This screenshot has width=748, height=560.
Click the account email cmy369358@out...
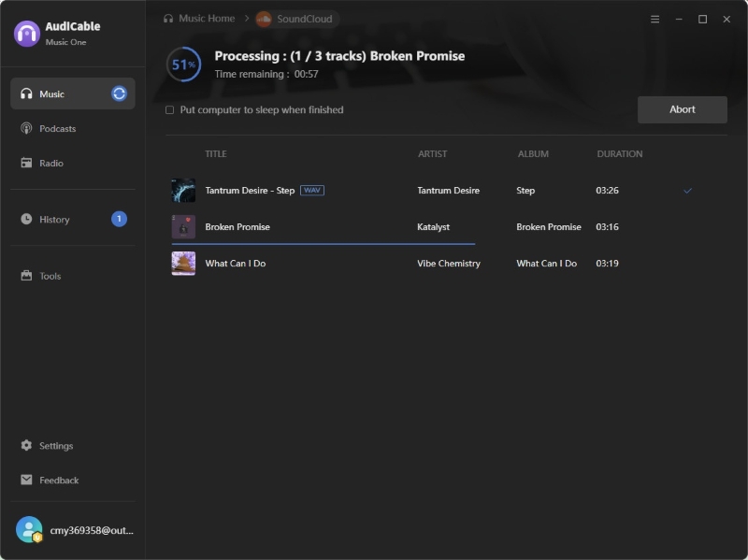coord(92,530)
